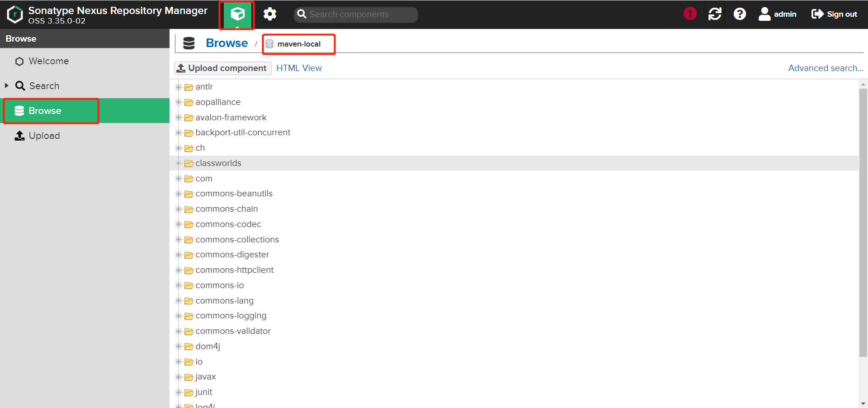Screen dimensions: 868x408
Task: Select Browse in the sidebar
Action: [85, 111]
